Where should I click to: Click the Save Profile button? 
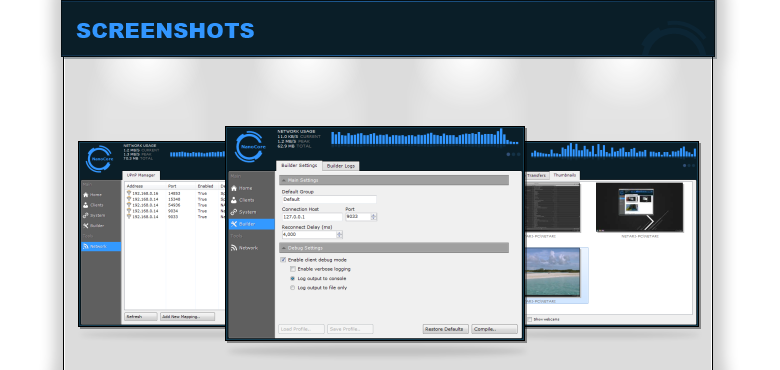pos(350,329)
